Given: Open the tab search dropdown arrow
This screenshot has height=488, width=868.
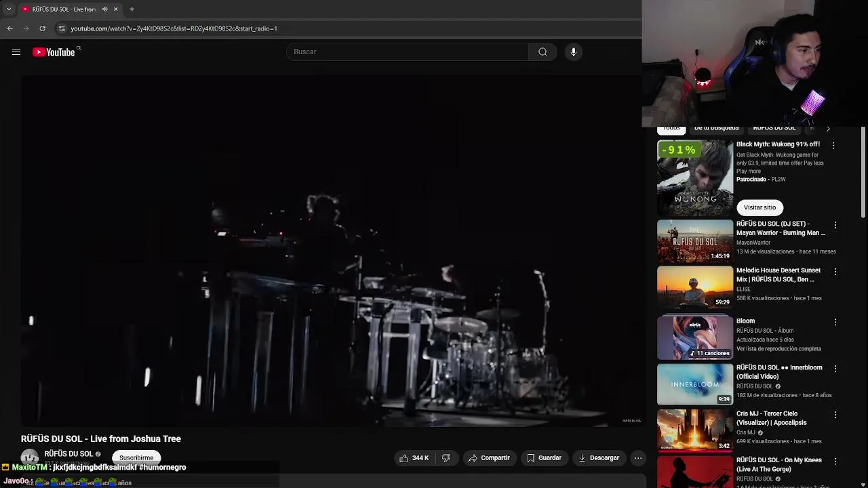Looking at the screenshot, I should point(8,9).
